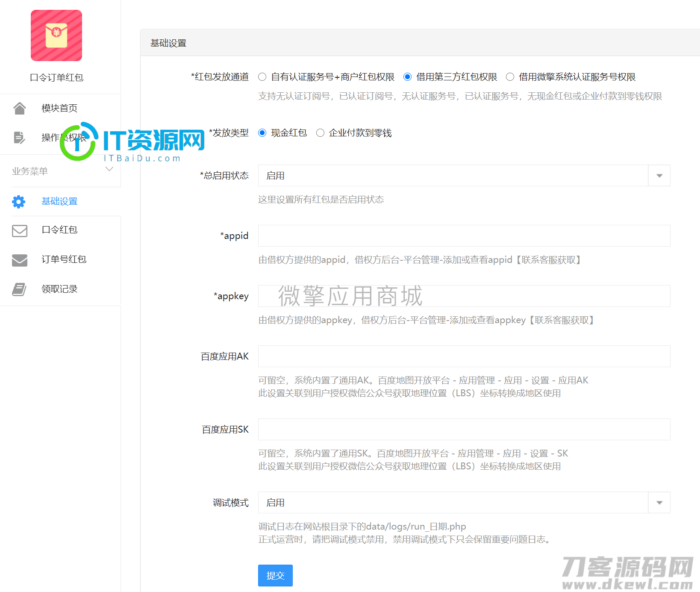Open the 模块首页 menu item
This screenshot has width=700, height=592.
point(60,108)
